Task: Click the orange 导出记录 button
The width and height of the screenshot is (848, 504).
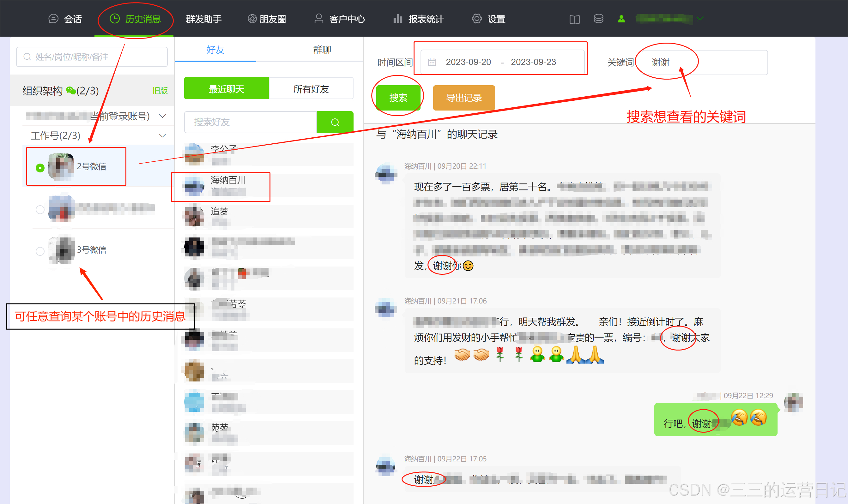Action: point(463,98)
